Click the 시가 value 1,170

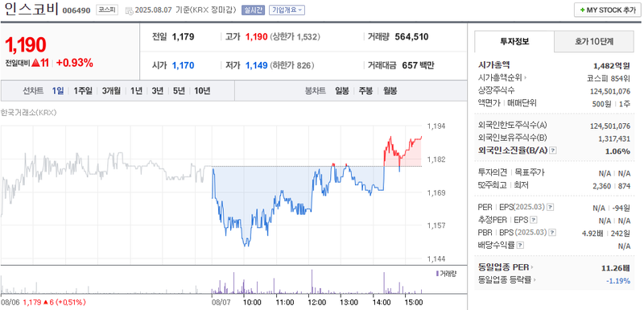tap(184, 65)
